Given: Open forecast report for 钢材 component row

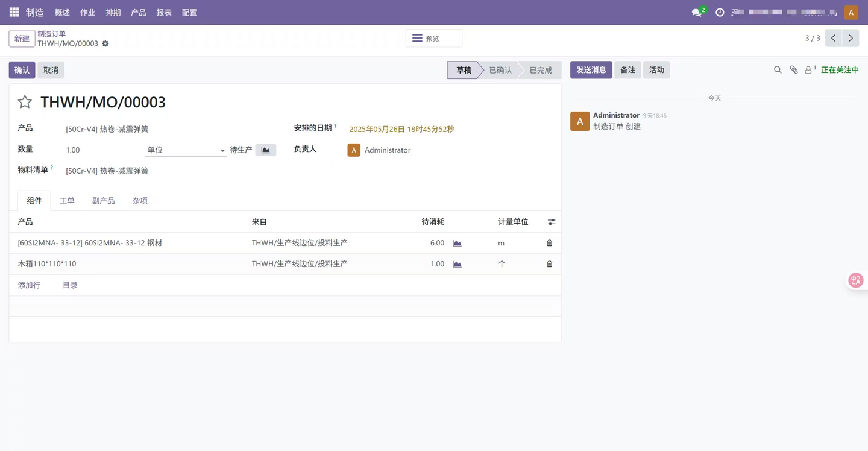Looking at the screenshot, I should coord(457,242).
